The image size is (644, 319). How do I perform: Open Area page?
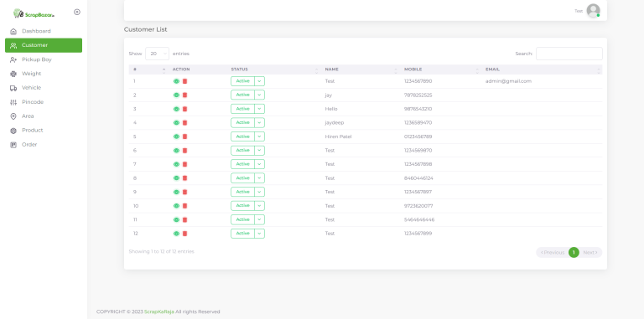pos(44,116)
